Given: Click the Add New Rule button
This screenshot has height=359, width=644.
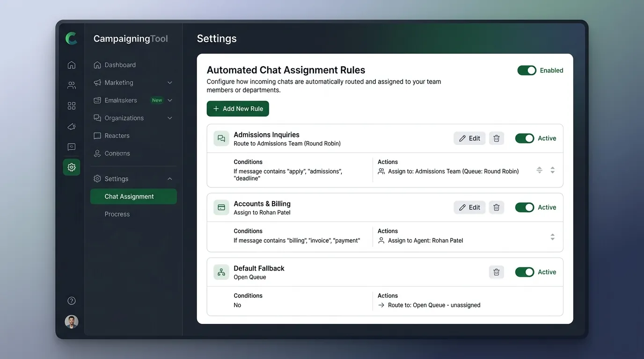Looking at the screenshot, I should [x=238, y=109].
